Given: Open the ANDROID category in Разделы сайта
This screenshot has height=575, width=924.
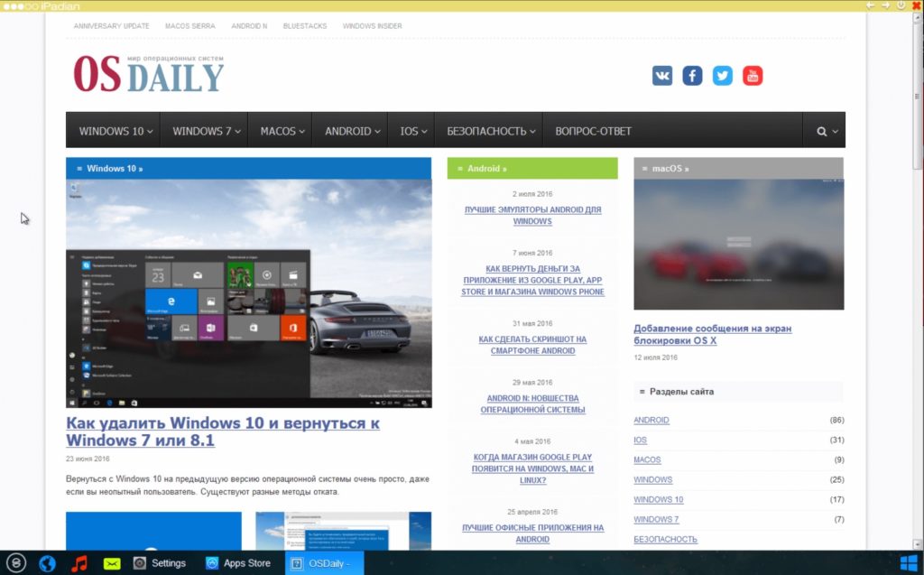Looking at the screenshot, I should click(651, 420).
